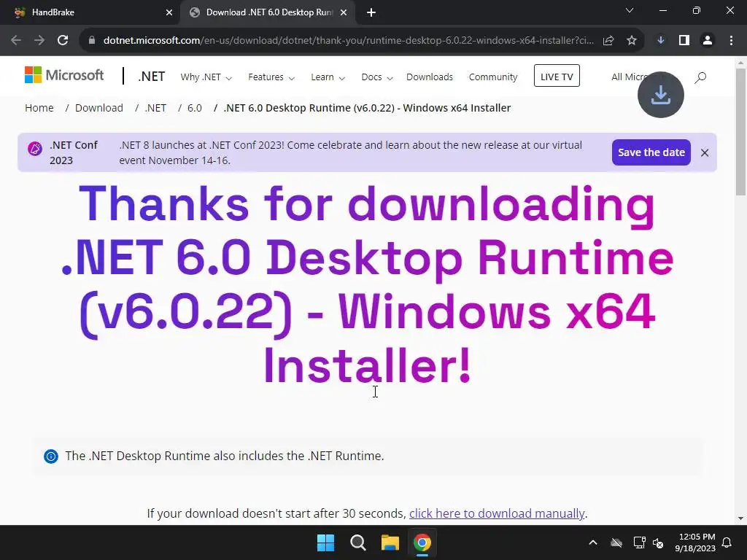Click the .NET Conf party icon
The width and height of the screenshot is (747, 560).
pyautogui.click(x=35, y=149)
